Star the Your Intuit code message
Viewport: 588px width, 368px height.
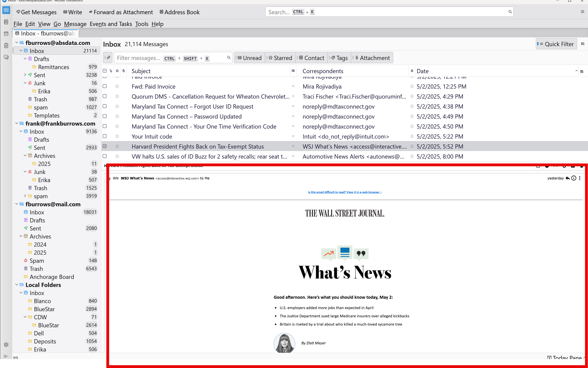117,136
